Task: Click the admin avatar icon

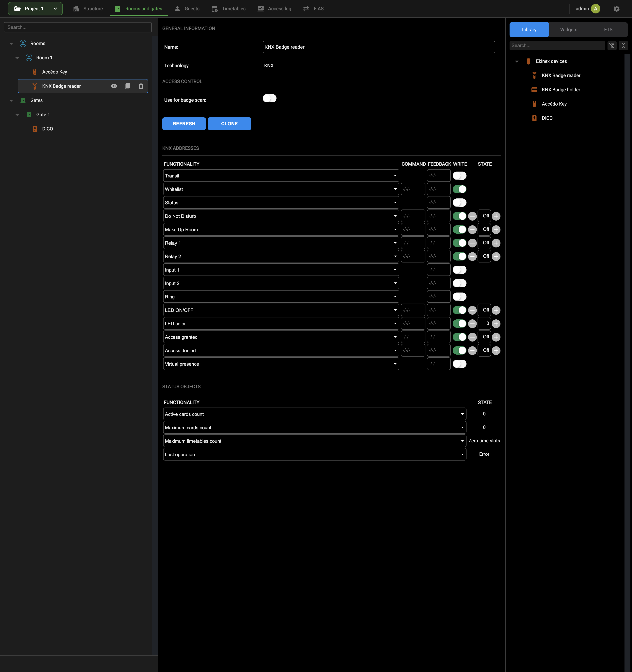Action: point(595,9)
